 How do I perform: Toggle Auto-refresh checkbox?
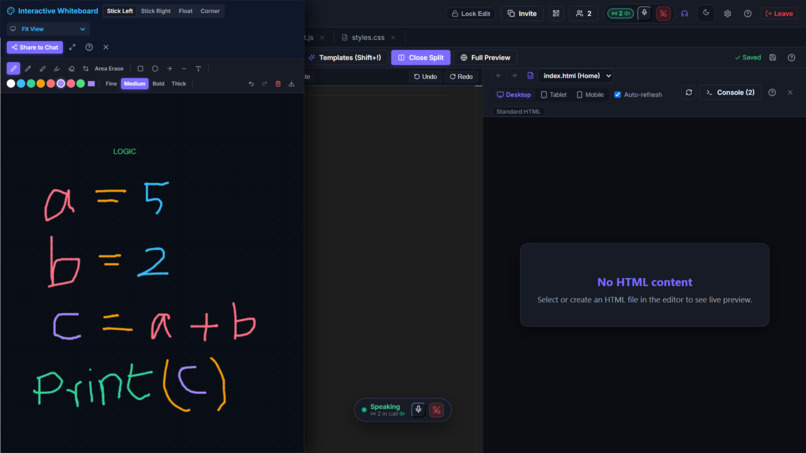point(617,95)
